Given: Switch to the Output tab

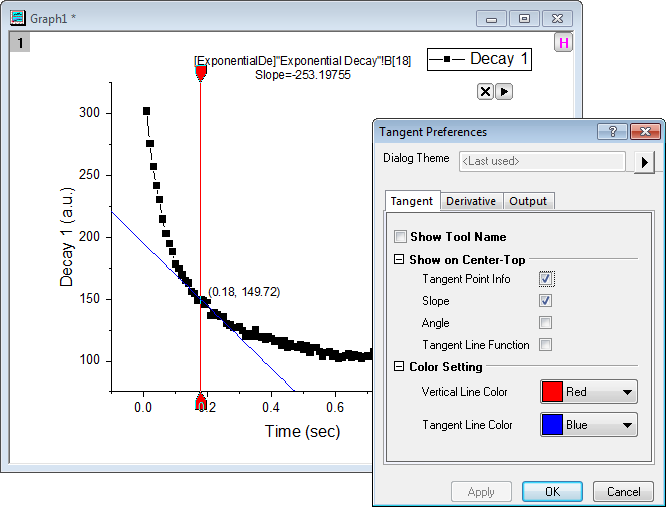Looking at the screenshot, I should pos(528,201).
